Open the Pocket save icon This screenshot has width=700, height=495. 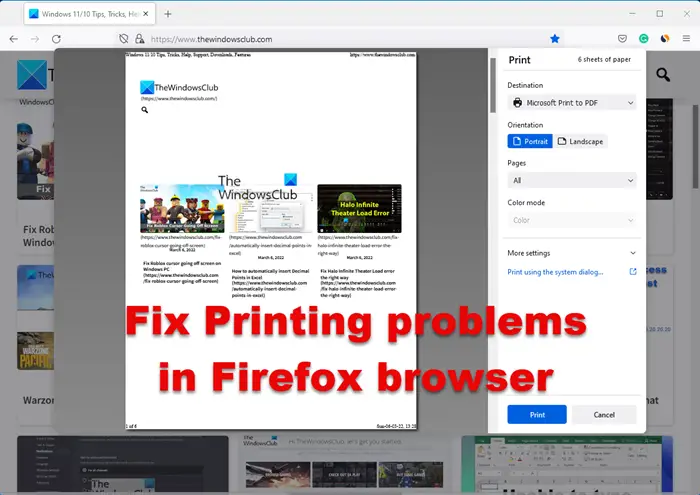click(x=622, y=39)
